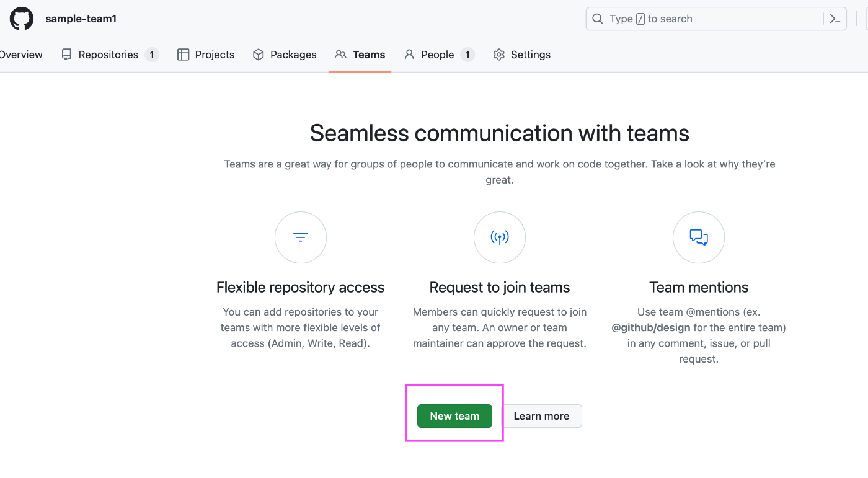Viewport: 868px width, 478px height.
Task: Click the repository count badge showing 1
Action: tap(153, 55)
